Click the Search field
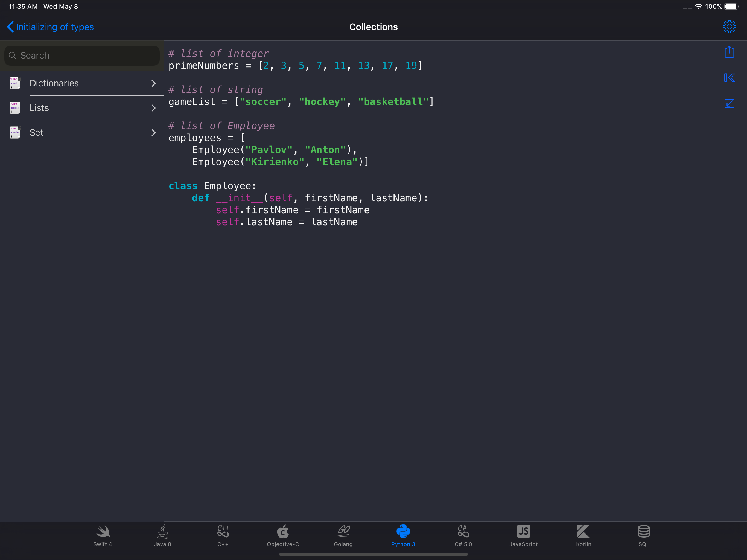747x560 pixels. 82,56
